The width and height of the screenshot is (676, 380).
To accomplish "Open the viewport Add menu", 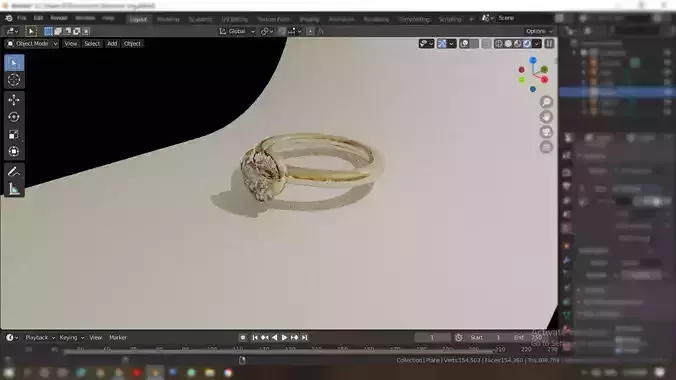I will (112, 44).
